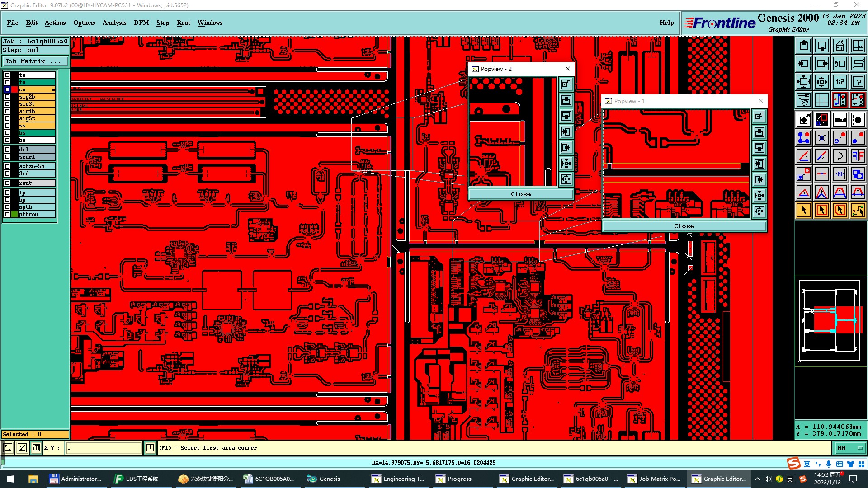This screenshot has height=488, width=868.
Task: Open the question mark help icon
Action: [858, 82]
